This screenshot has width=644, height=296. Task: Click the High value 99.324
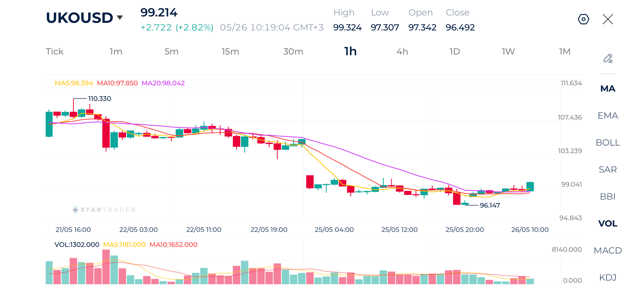click(x=347, y=27)
